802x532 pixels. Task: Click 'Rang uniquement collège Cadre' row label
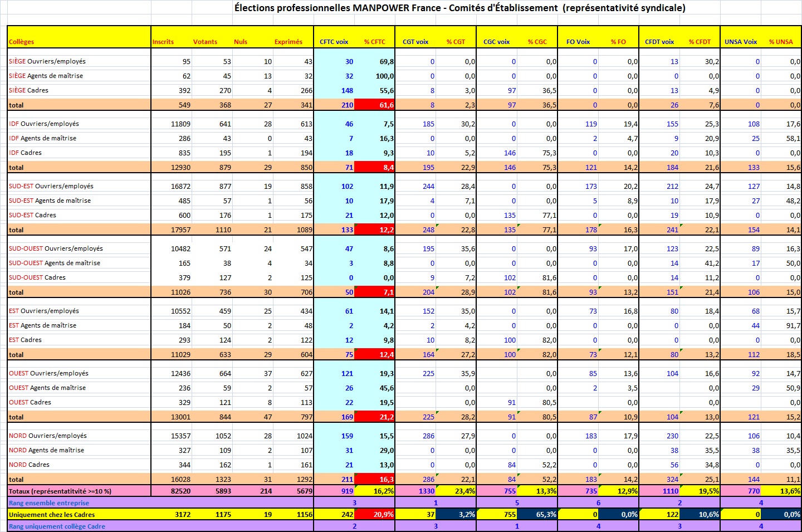[x=57, y=526]
